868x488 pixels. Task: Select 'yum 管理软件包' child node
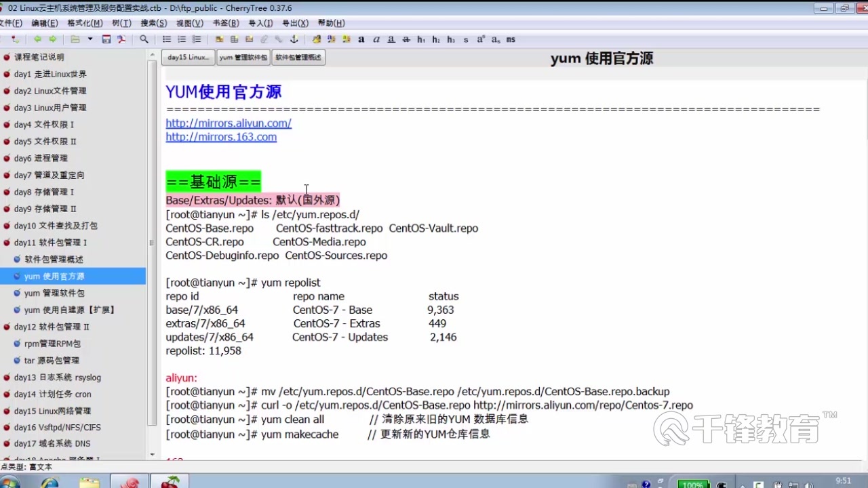pyautogui.click(x=54, y=293)
